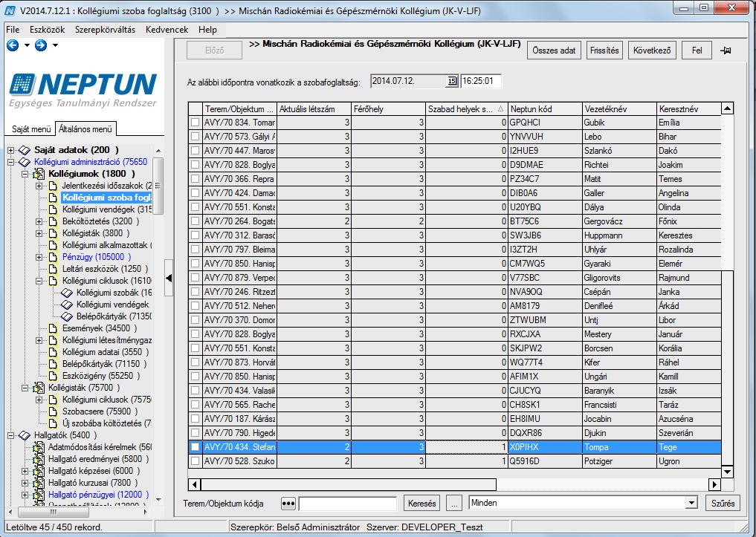
Task: Click the pin icon beside the Fel button
Action: 726,50
